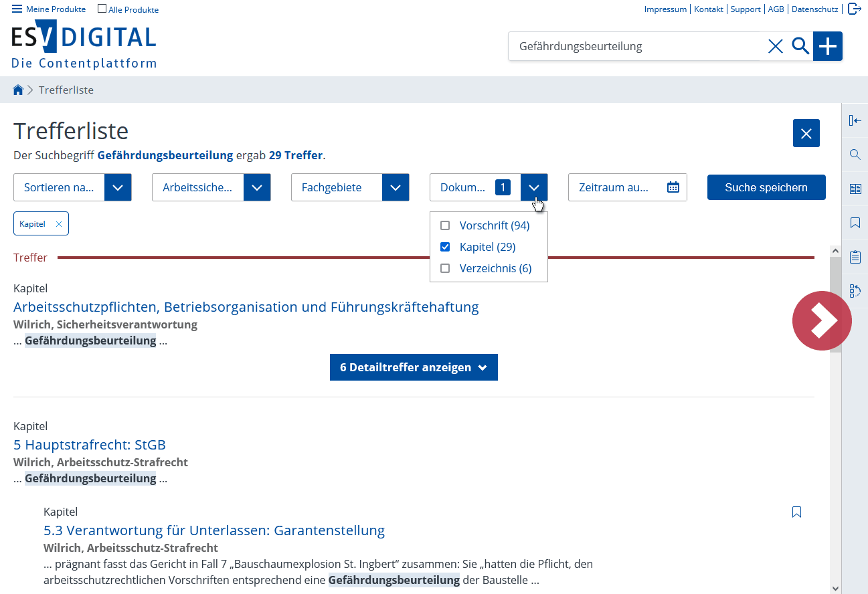The image size is (868, 594).
Task: Click the logout icon at top right
Action: [854, 9]
